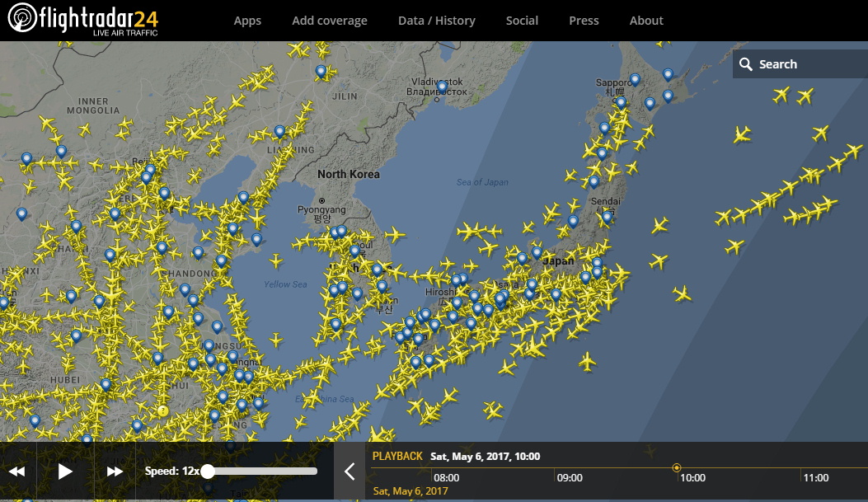The height and width of the screenshot is (502, 868).
Task: Rewind the flight playback
Action: (x=17, y=472)
